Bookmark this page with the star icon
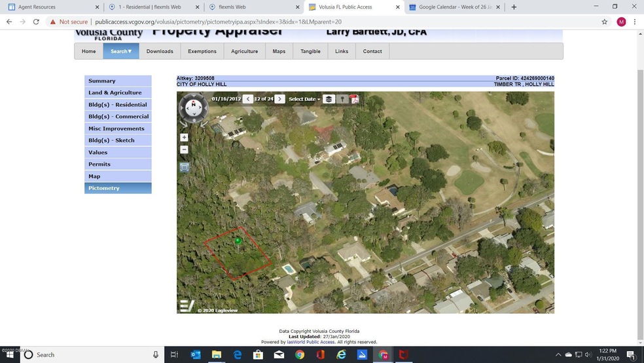Image resolution: width=644 pixels, height=363 pixels. pyautogui.click(x=604, y=22)
